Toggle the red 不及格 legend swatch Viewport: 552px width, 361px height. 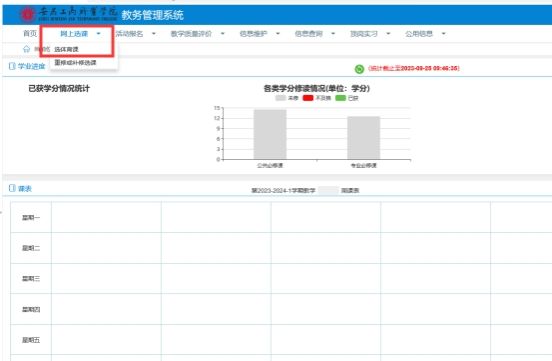[x=308, y=98]
